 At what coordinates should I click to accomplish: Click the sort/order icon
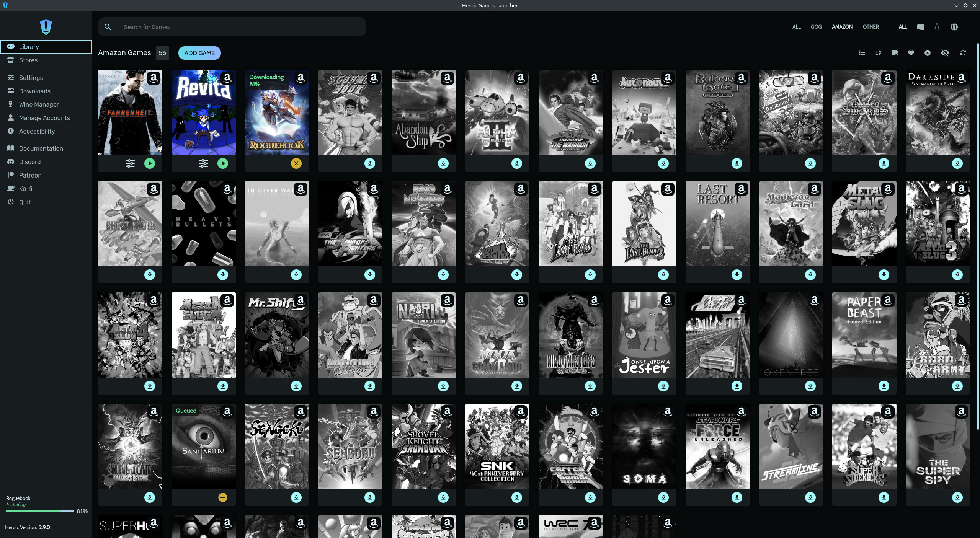(879, 52)
